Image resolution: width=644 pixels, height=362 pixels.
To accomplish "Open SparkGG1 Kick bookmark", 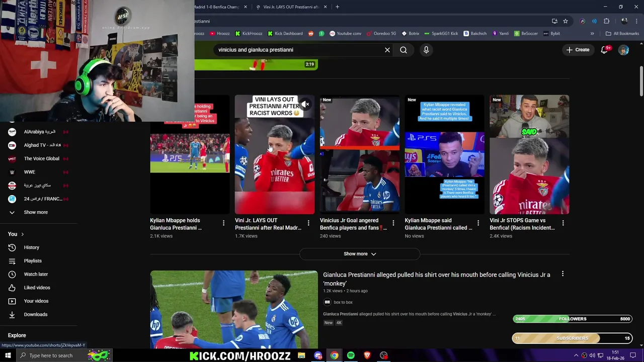I will [x=441, y=34].
